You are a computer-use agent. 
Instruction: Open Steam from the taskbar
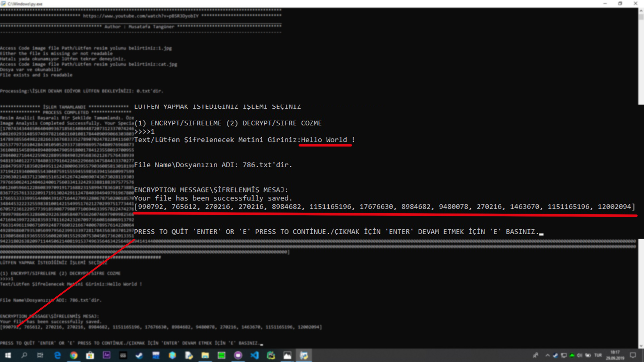pos(139,355)
